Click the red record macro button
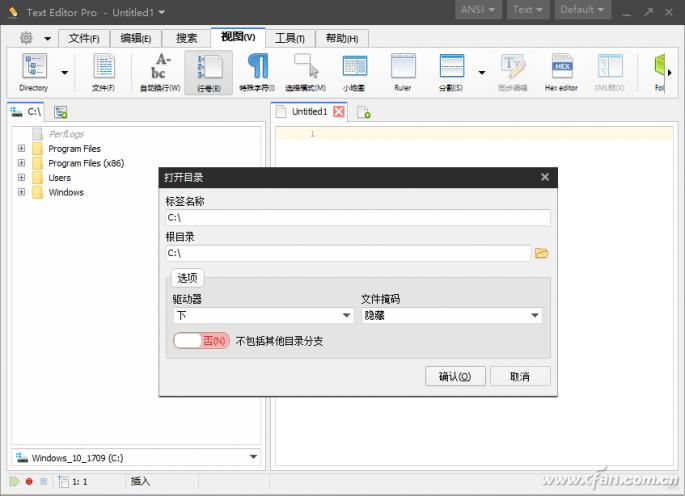Screen dimensions: 685x496 point(29,482)
